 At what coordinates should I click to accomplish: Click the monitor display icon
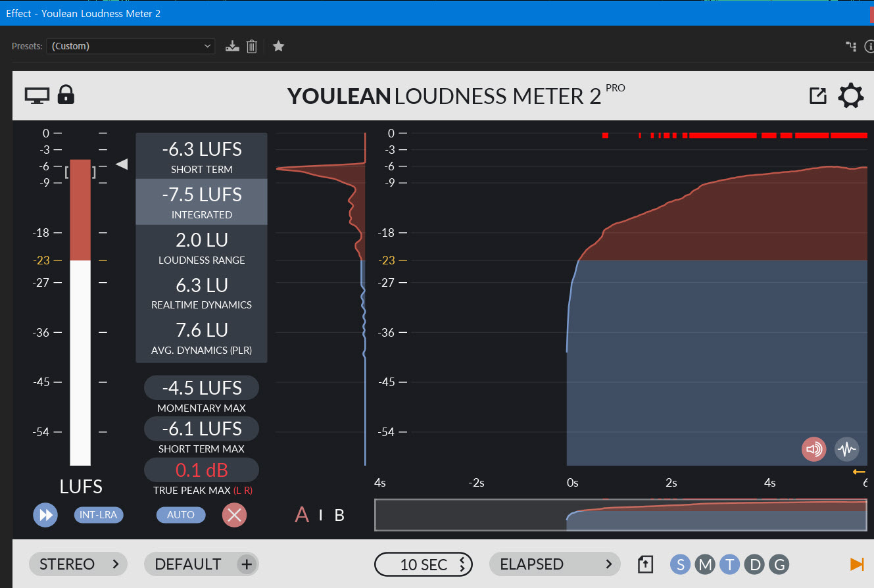(x=37, y=95)
